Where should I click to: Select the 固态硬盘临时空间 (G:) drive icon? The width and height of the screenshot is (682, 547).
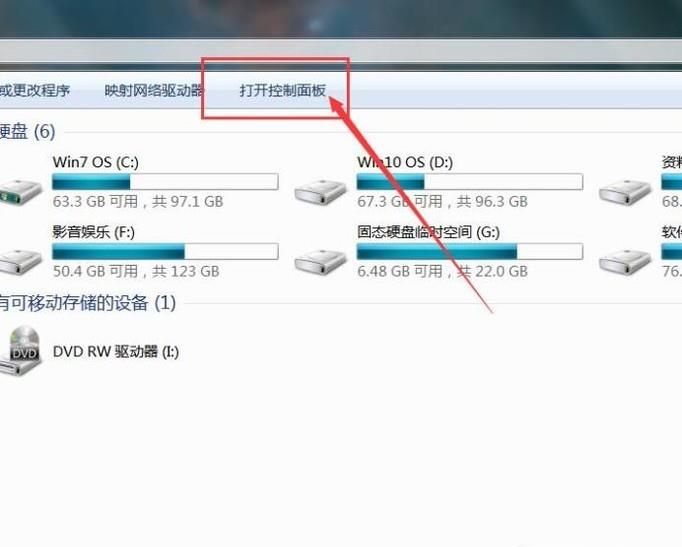(321, 261)
